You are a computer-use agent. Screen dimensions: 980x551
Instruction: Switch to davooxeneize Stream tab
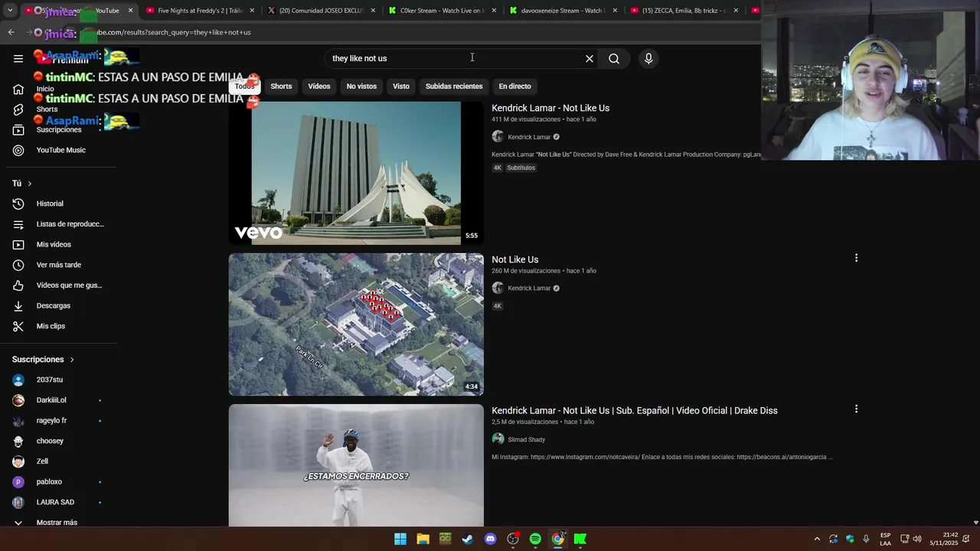point(563,11)
